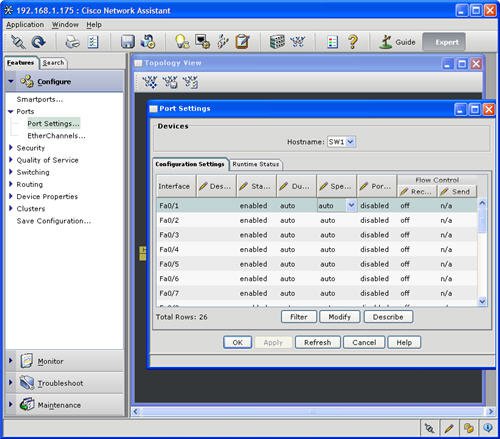Open the Window menu
The image size is (500, 439).
tap(65, 25)
